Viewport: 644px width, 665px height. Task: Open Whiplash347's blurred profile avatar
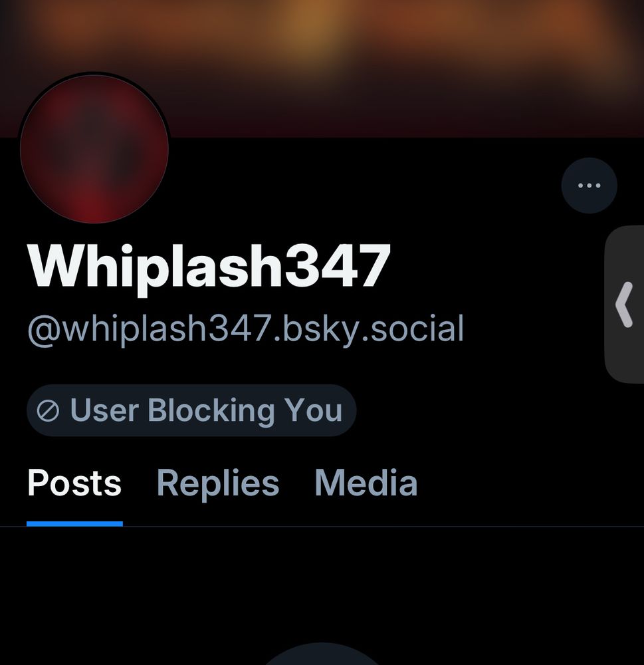[x=94, y=148]
